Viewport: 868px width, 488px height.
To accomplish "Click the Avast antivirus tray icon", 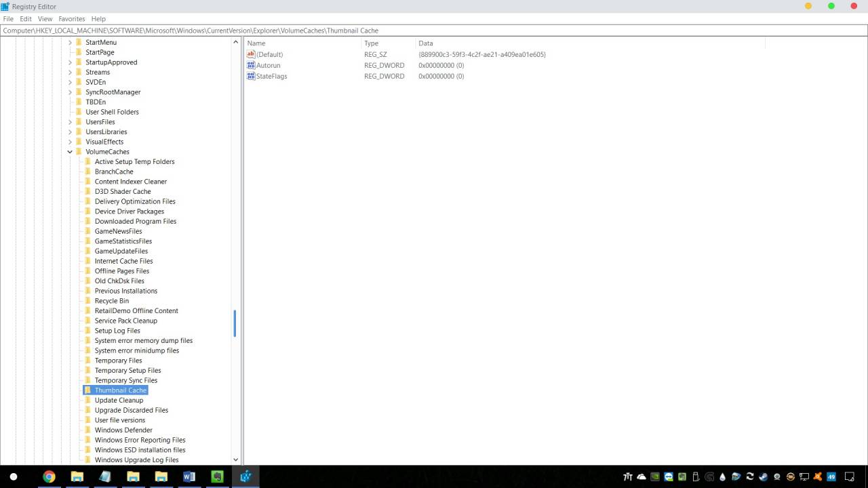I will (818, 476).
